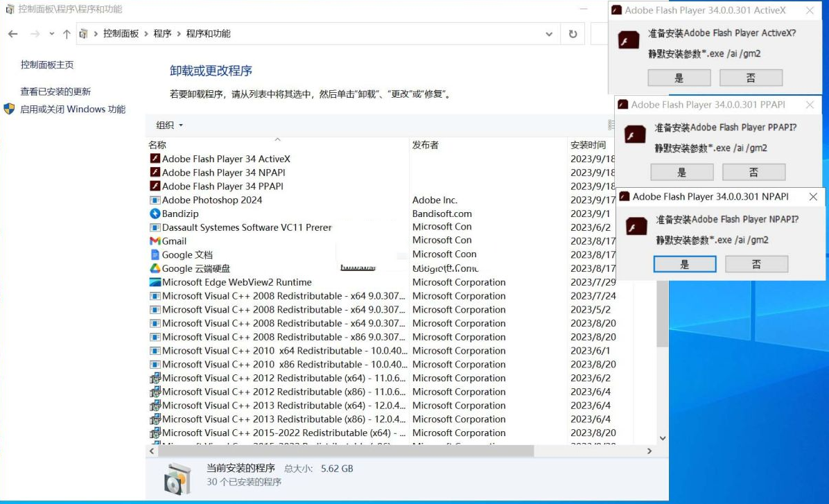This screenshot has width=829, height=504.
Task: Click the Dassault Systemes Software VC11 icon
Action: tap(155, 227)
